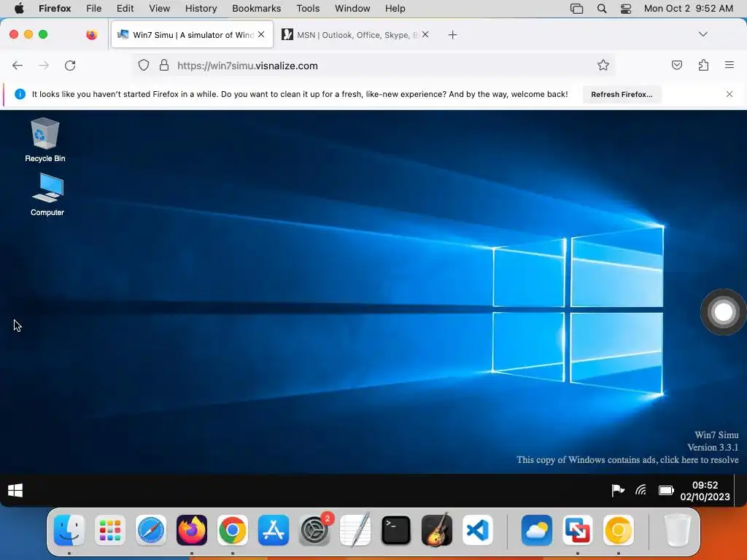Screen dimensions: 747x560
Task: Open the View menu
Action: tap(159, 9)
